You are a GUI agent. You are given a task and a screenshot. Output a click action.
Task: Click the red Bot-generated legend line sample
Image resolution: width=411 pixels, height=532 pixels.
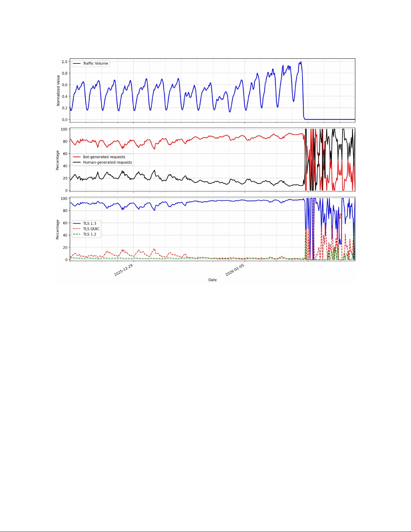coord(77,157)
